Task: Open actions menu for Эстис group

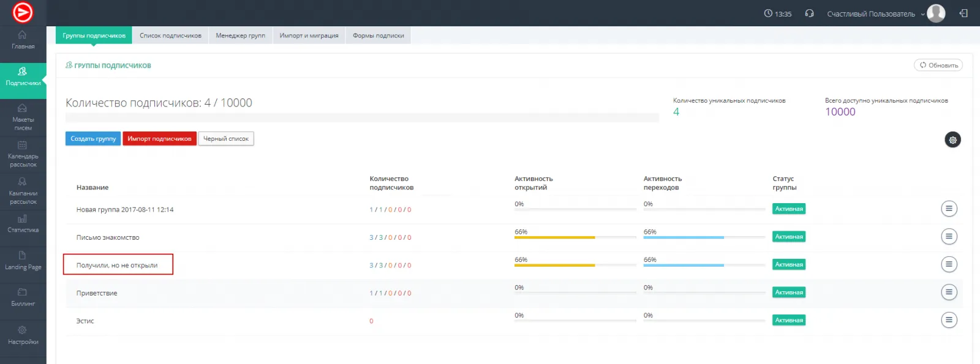Action: click(949, 320)
